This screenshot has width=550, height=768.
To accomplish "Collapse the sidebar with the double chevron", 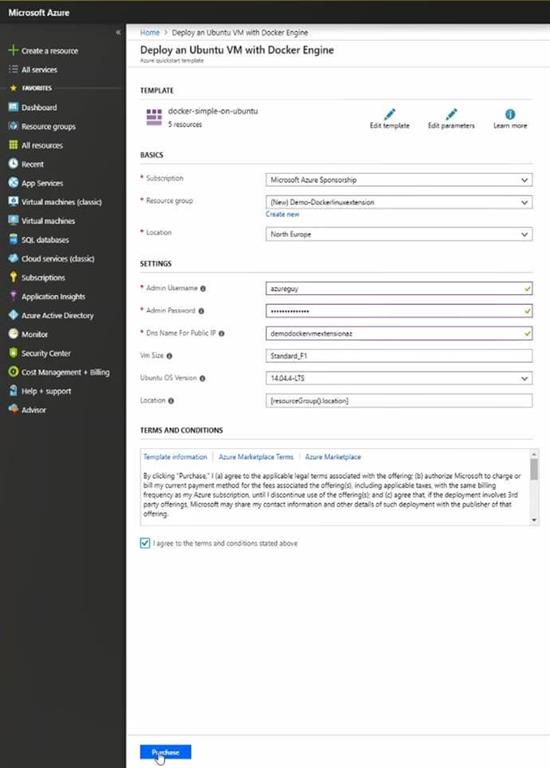I will [x=118, y=32].
